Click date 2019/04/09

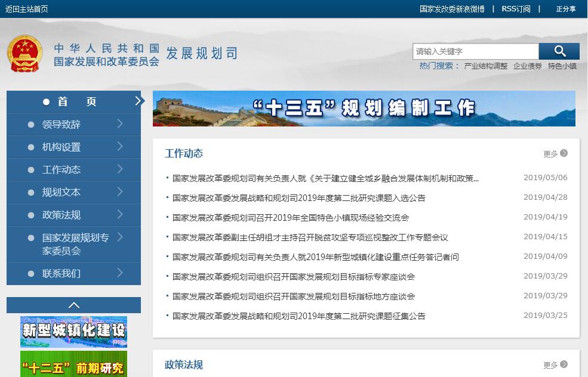[545, 257]
